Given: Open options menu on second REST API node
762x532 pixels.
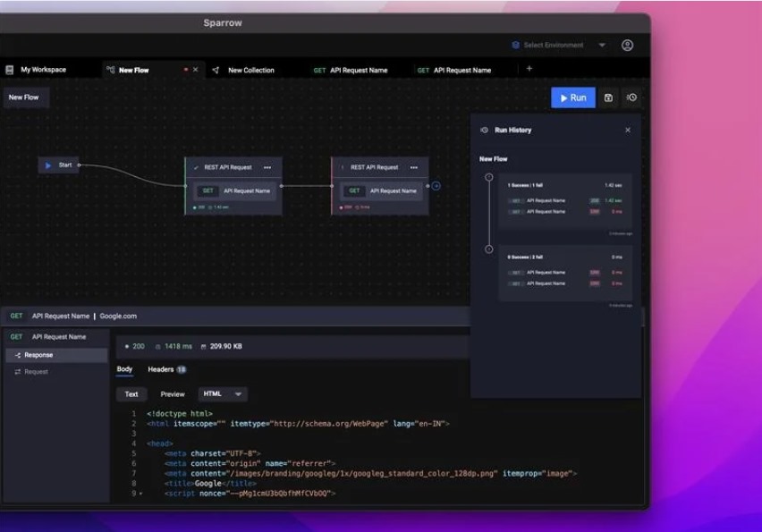Looking at the screenshot, I should coord(413,167).
